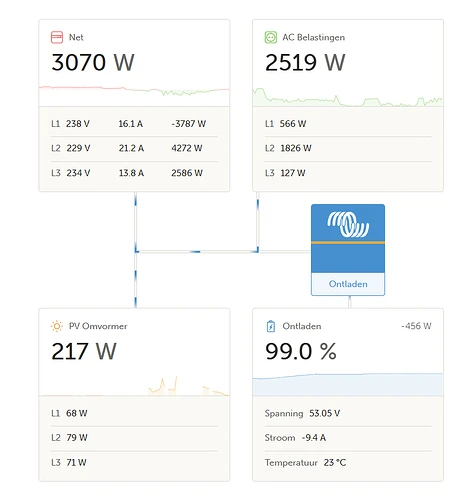The image size is (466, 500).
Task: Select PV inverter L3 71 W
Action: (76, 463)
